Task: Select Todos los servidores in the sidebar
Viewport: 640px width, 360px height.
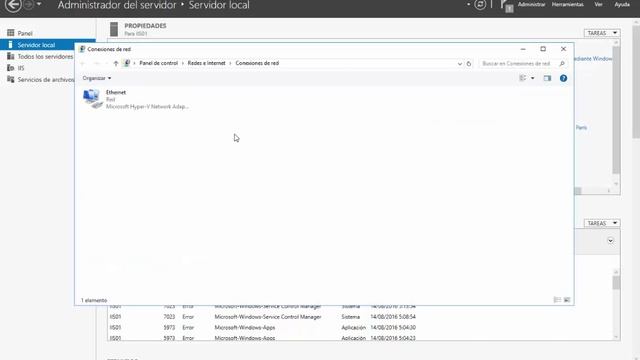Action: click(x=40, y=56)
